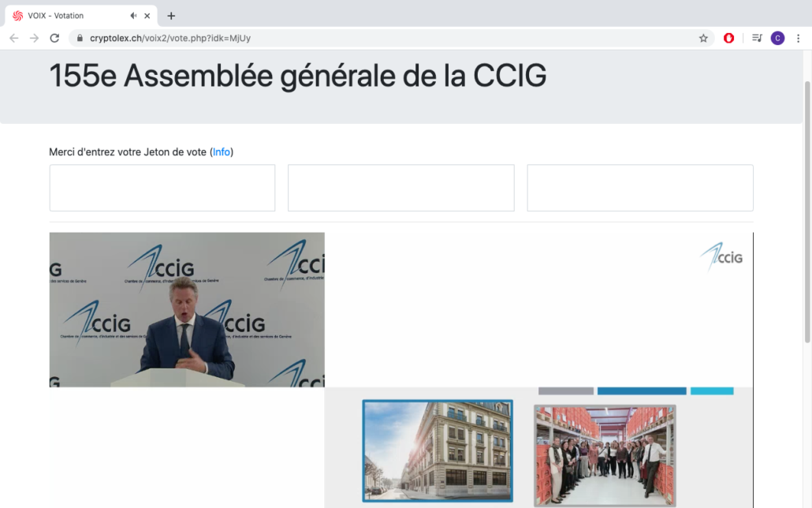
Task: Reload the current page
Action: tap(54, 38)
